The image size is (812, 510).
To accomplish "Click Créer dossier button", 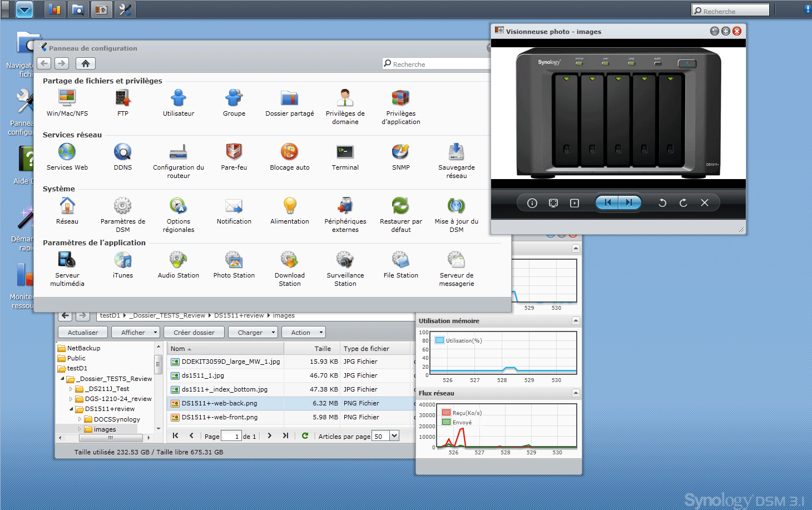I will [x=194, y=333].
